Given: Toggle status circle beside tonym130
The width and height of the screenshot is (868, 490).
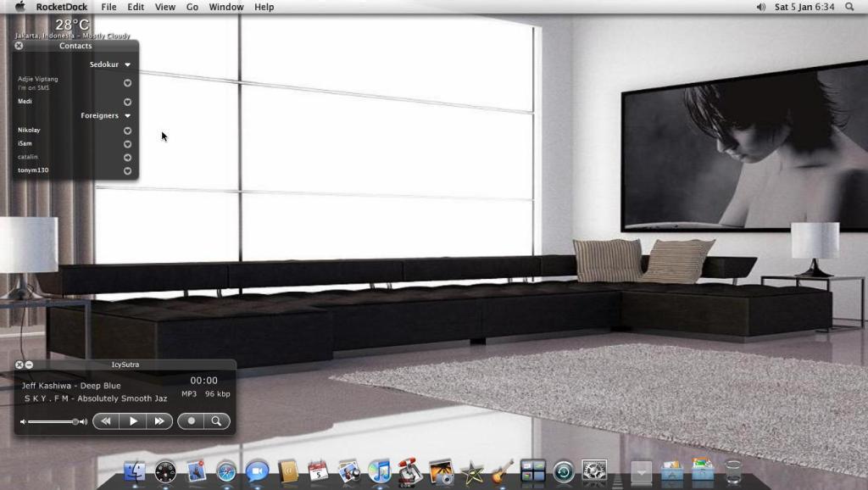Looking at the screenshot, I should [127, 171].
